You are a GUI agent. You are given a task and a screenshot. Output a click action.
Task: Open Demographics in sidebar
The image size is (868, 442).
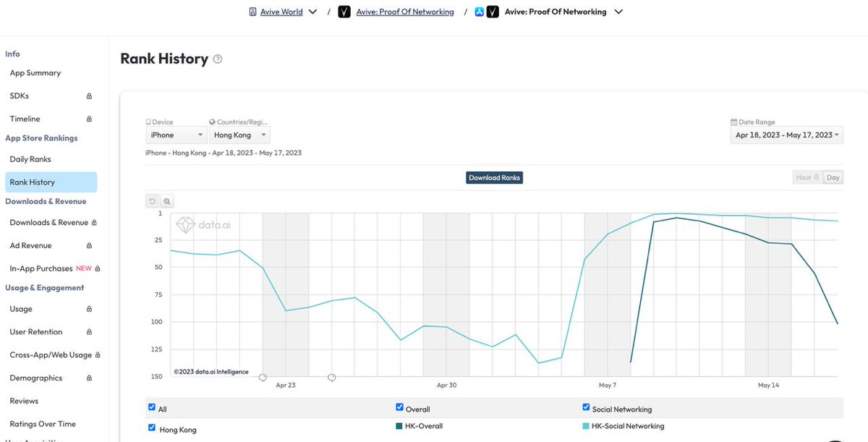coord(36,378)
